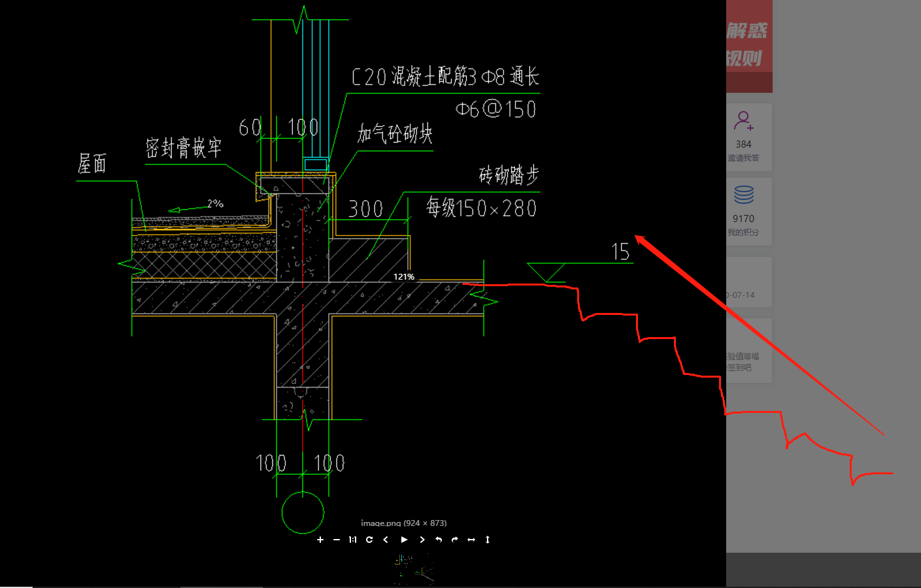Go to the next image
Viewport: 921px width, 588px height.
click(422, 540)
